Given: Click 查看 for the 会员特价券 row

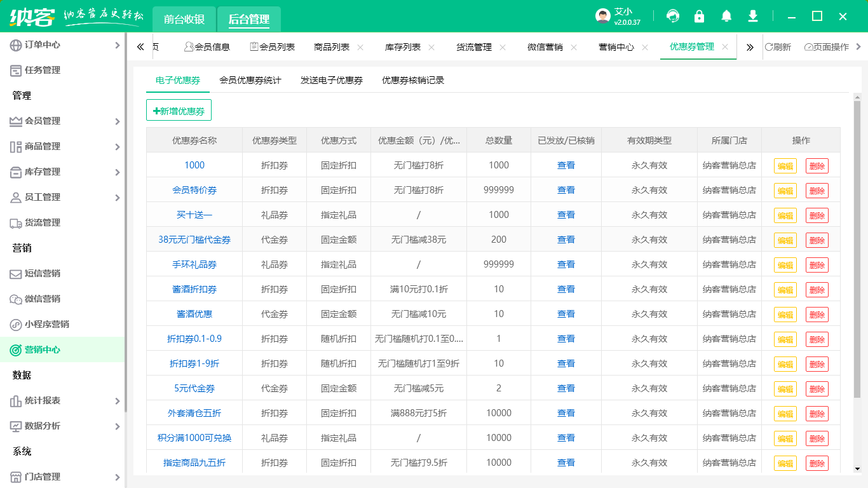Looking at the screenshot, I should pyautogui.click(x=565, y=190).
